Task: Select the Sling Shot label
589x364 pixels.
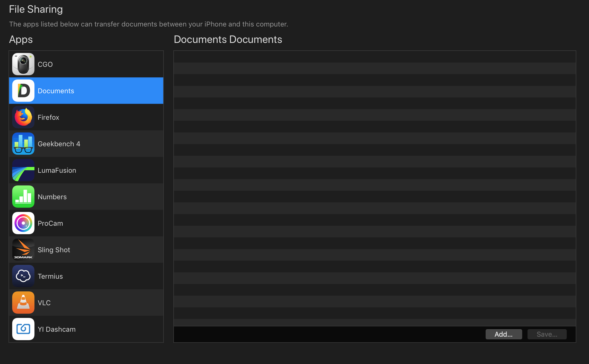Action: click(54, 250)
